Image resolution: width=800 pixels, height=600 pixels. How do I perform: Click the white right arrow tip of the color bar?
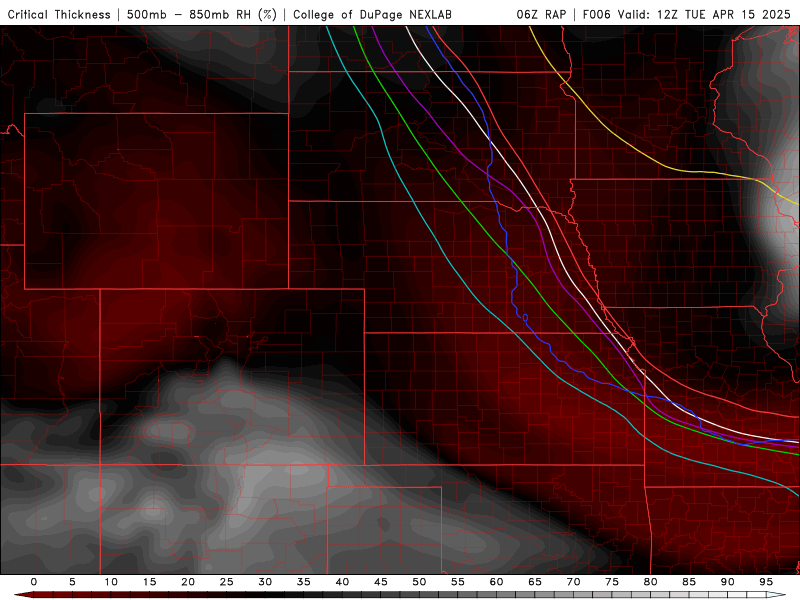click(776, 595)
